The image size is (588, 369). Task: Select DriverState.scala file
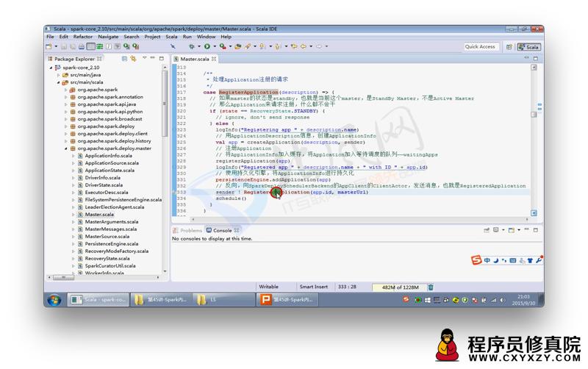pos(104,185)
